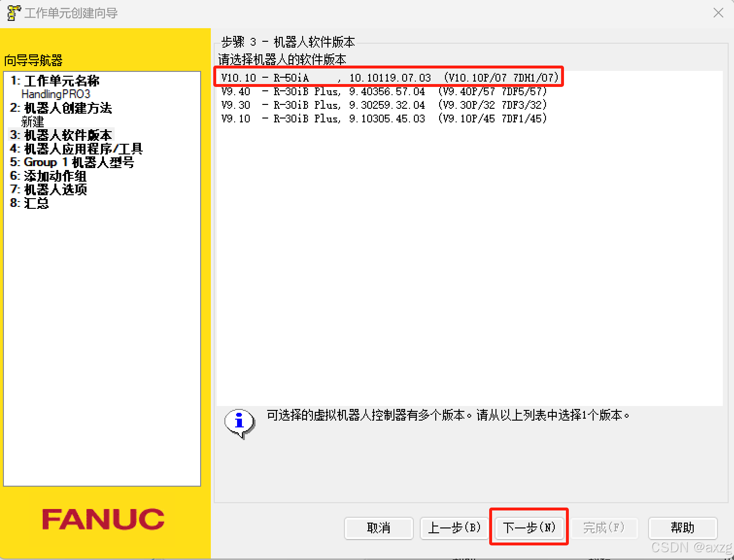Go to step 4: 机器人应用程序/工具
This screenshot has height=560, width=734.
[x=76, y=149]
